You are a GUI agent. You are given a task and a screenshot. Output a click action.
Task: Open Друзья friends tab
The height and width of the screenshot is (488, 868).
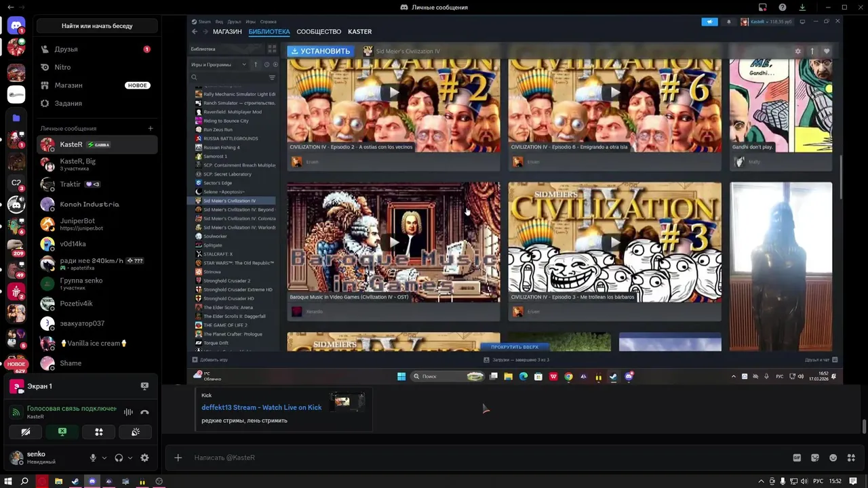click(x=97, y=49)
